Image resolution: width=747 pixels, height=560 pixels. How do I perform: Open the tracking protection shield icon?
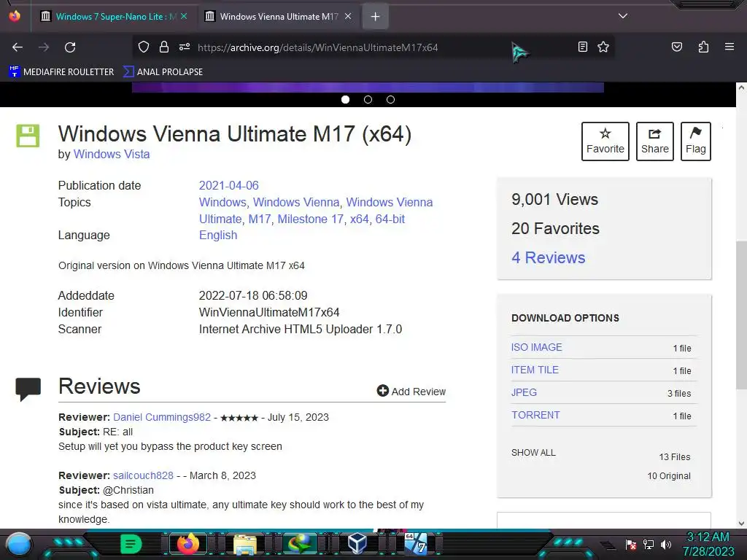(x=144, y=47)
